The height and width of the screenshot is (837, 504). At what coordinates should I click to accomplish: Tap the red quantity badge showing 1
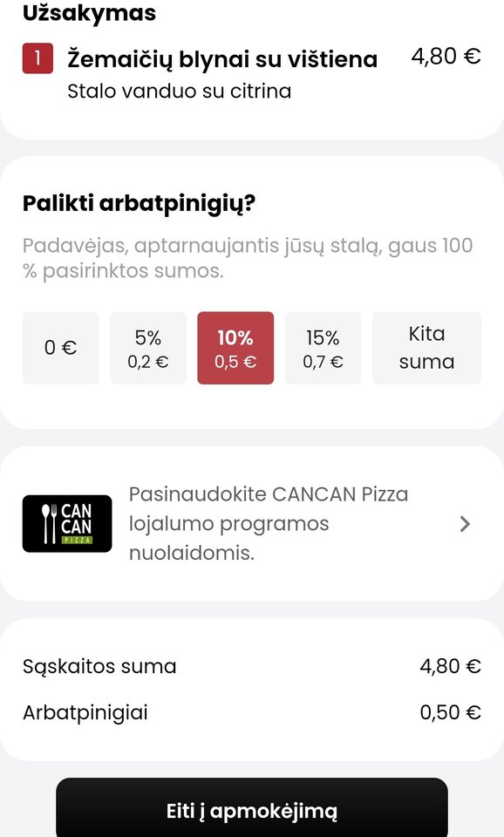(37, 58)
